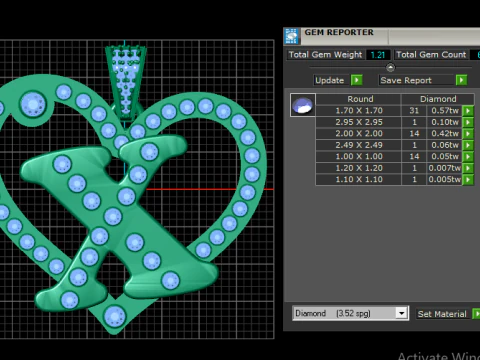Collapse the panel using the round arrow handle

[390, 68]
